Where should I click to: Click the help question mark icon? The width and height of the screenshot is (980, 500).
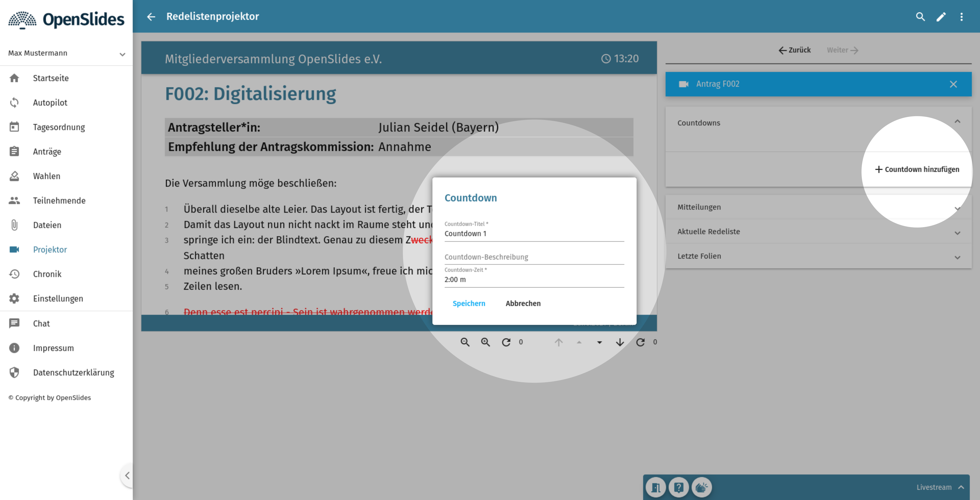(679, 487)
